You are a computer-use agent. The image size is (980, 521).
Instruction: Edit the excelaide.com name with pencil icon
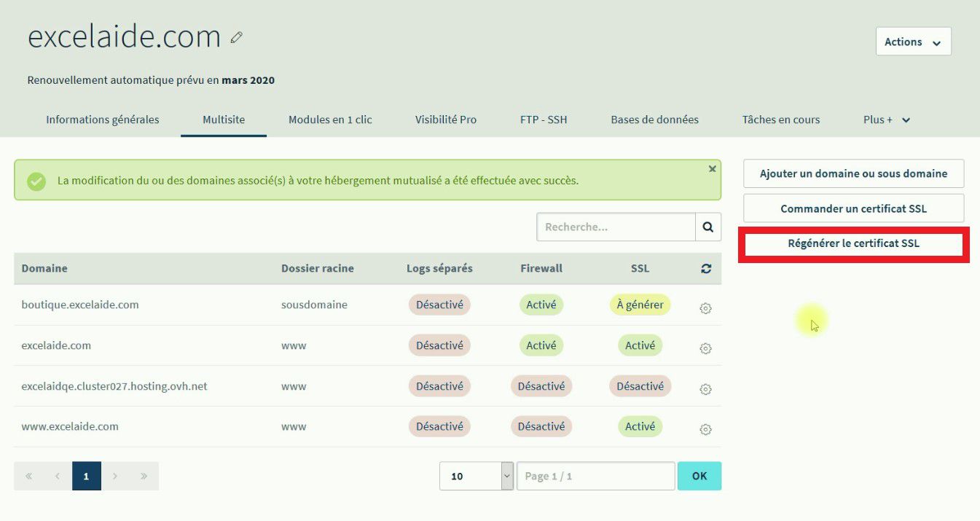coord(236,37)
